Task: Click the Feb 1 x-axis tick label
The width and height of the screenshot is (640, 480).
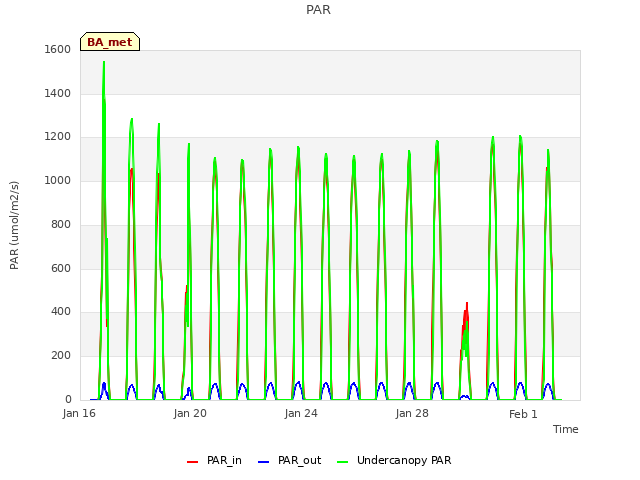Action: (x=523, y=414)
